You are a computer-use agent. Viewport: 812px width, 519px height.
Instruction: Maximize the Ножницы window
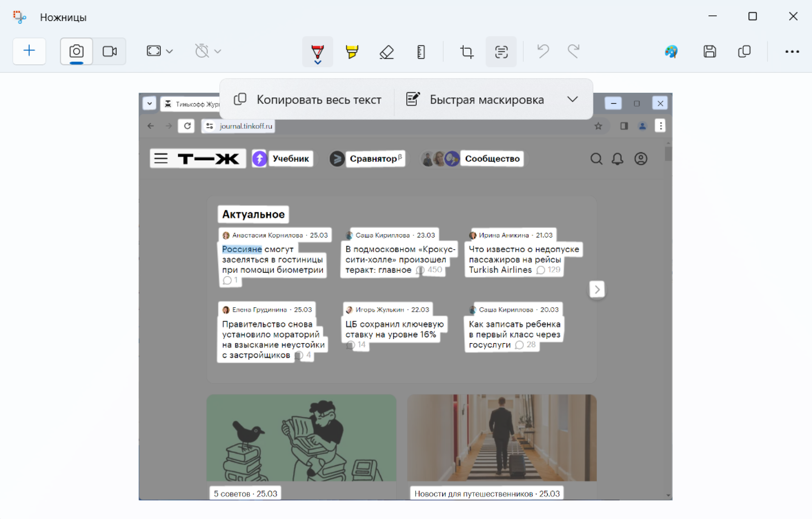(753, 16)
